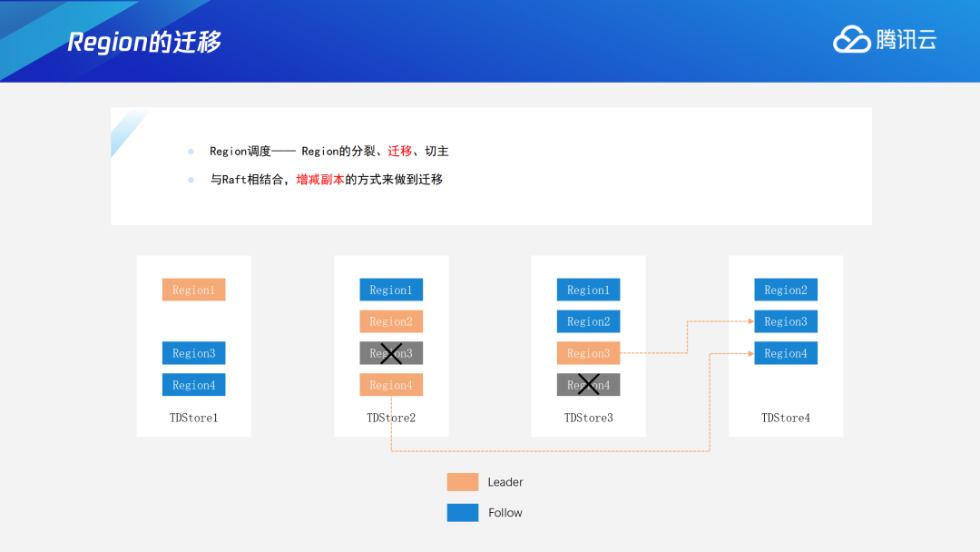The image size is (980, 552).
Task: Click the red 增减副本 text
Action: [320, 180]
